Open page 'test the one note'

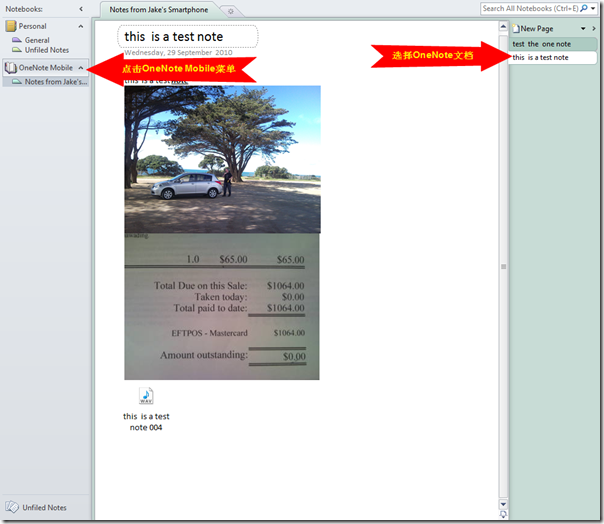click(x=553, y=44)
